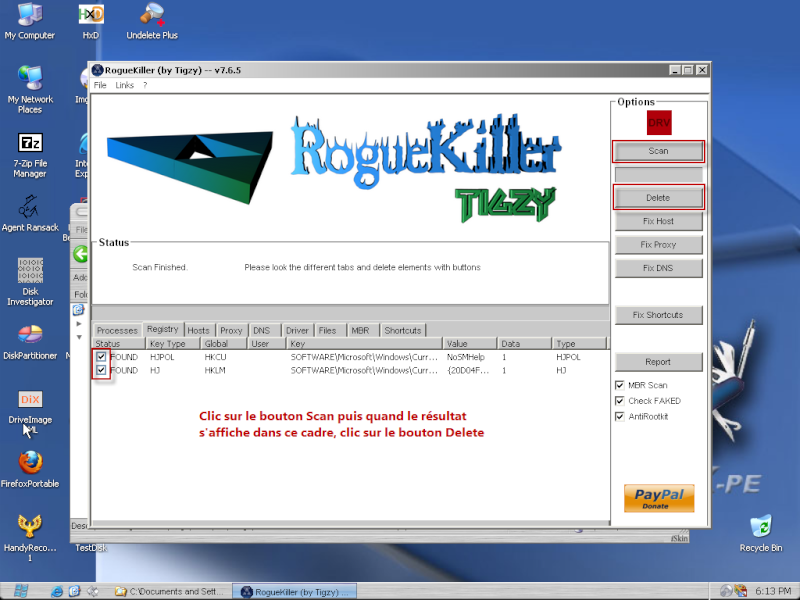Run the Fix Proxy button
The width and height of the screenshot is (800, 600).
(x=658, y=245)
